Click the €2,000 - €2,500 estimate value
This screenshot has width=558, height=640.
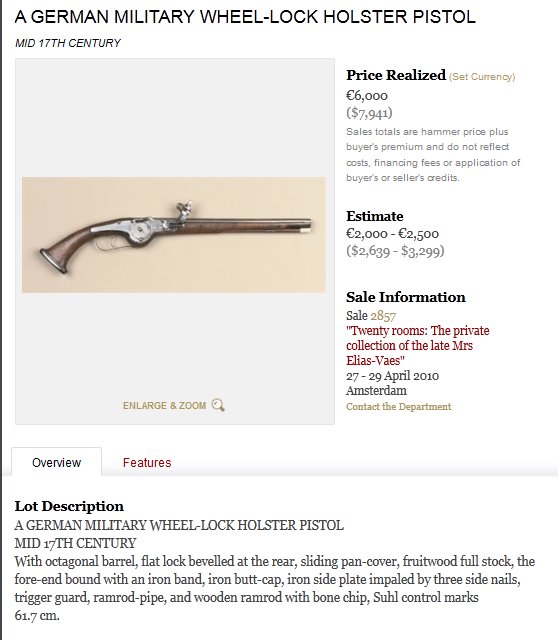click(x=392, y=233)
